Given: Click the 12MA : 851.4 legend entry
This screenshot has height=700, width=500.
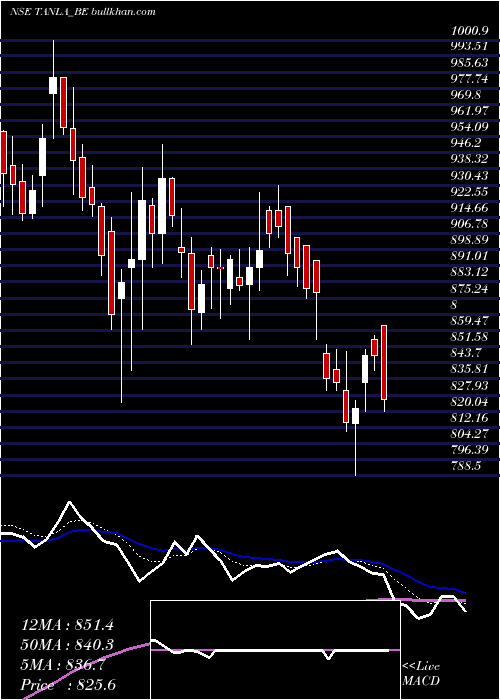Looking at the screenshot, I should 67,625.
